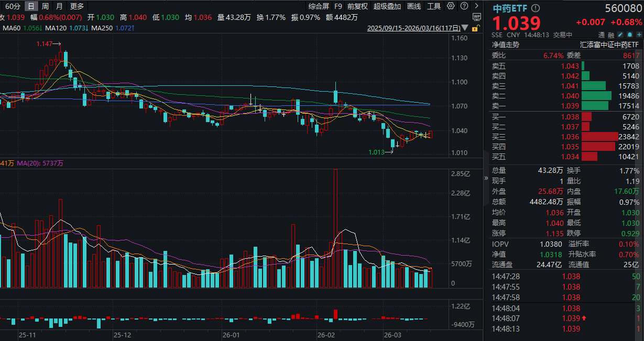Expand the 更多 period options

pyautogui.click(x=77, y=5)
